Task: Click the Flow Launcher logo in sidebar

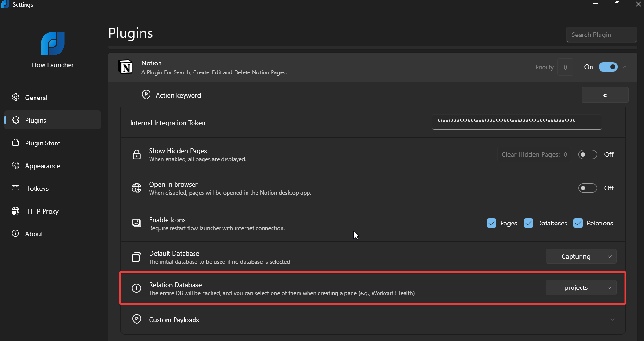Action: pos(53,44)
